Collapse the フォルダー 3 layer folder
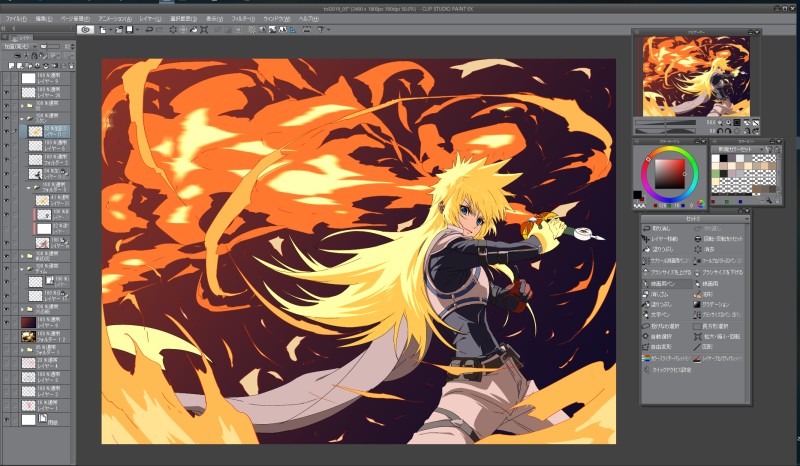This screenshot has height=466, width=800. pos(29,187)
